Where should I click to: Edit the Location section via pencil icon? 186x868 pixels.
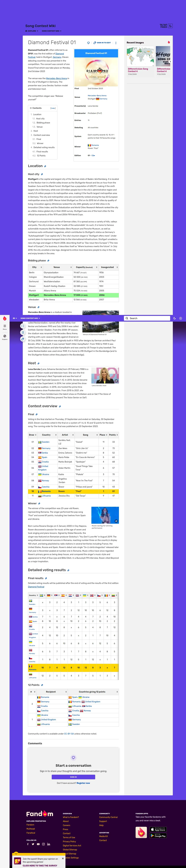click(x=45, y=166)
